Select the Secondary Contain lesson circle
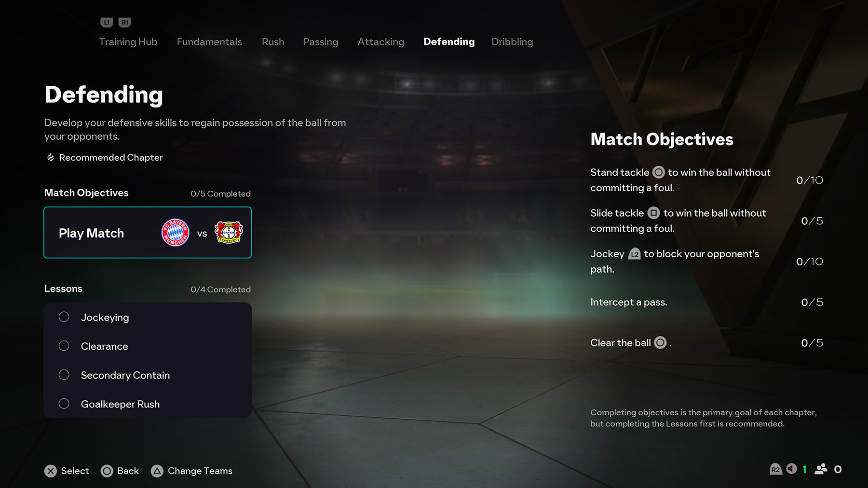 64,375
